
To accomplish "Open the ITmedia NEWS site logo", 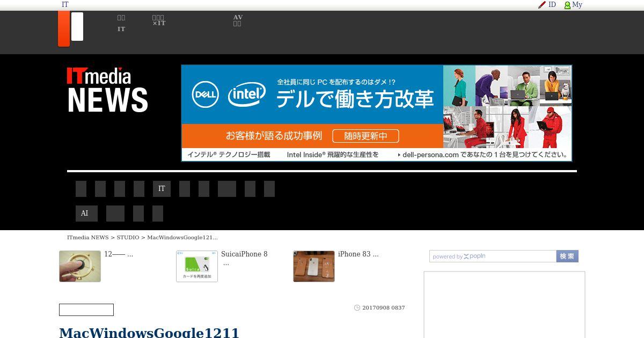I will (x=107, y=90).
